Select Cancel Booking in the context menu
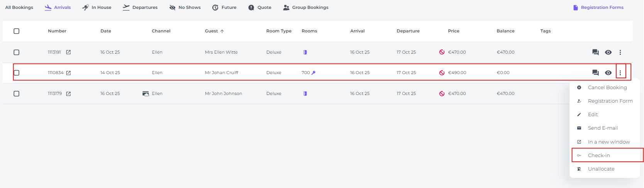Viewport: 644px width, 188px height. [607, 88]
